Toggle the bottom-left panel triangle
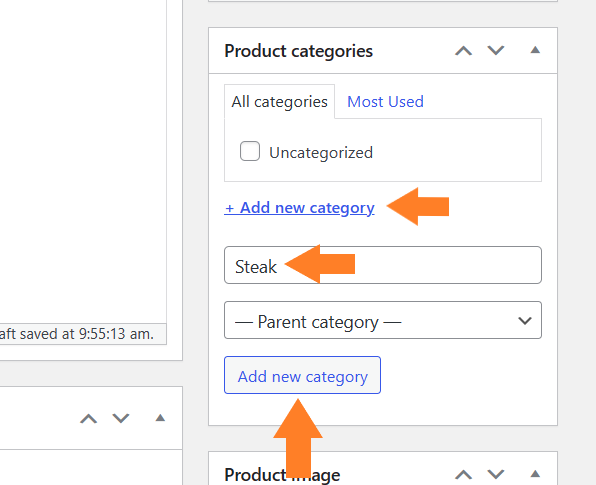This screenshot has height=485, width=596. (x=160, y=418)
